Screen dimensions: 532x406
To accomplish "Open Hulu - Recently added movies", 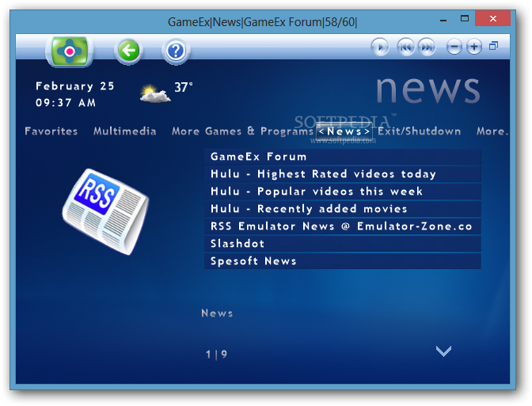I will point(342,209).
